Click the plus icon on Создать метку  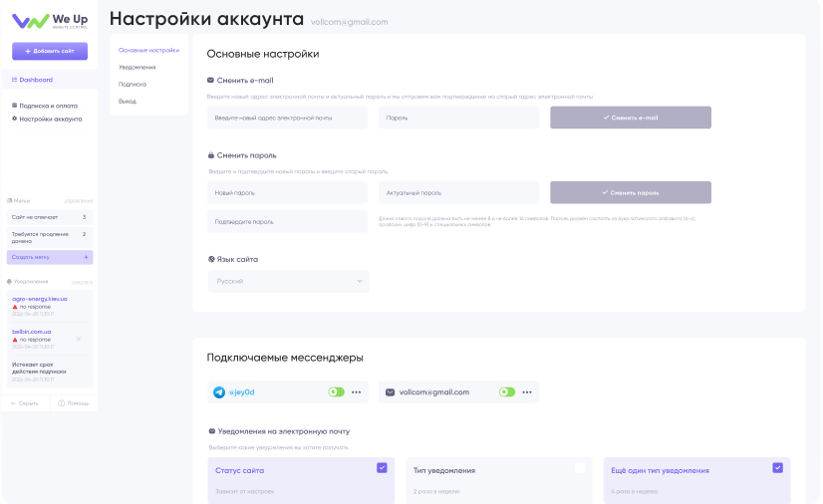[x=86, y=257]
